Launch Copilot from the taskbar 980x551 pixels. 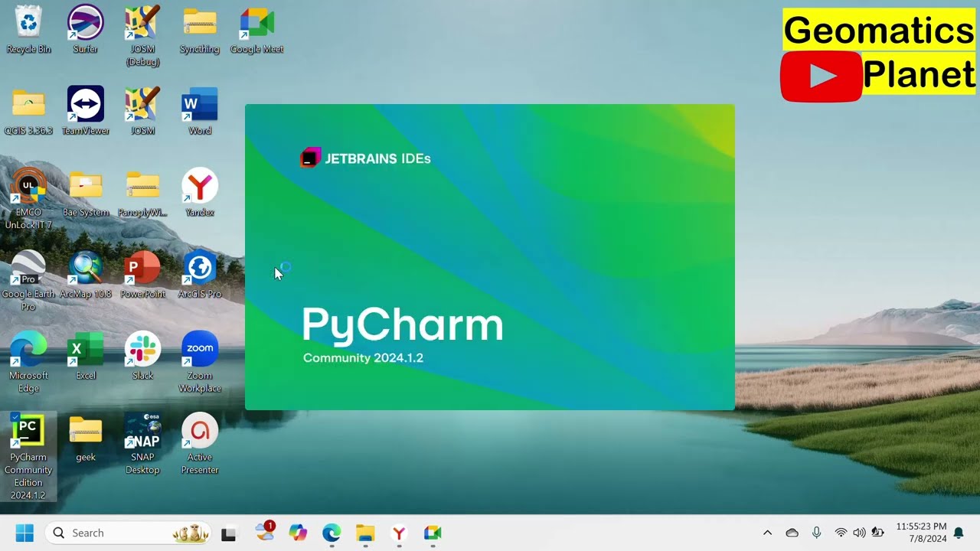pos(298,533)
